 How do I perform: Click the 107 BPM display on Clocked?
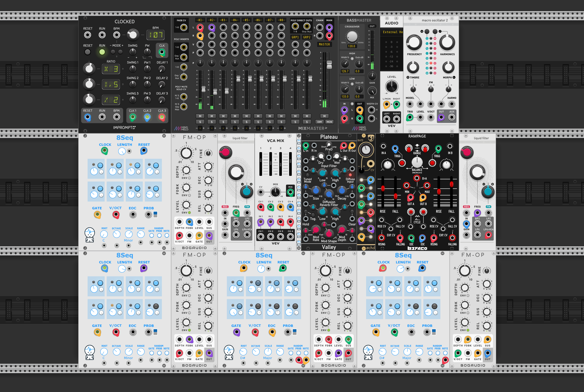[156, 35]
